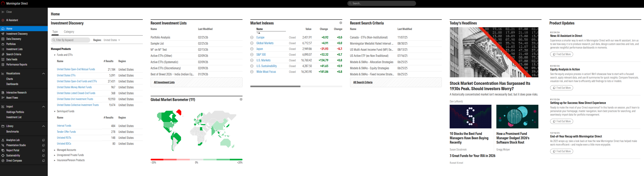Image resolution: width=644 pixels, height=176 pixels.
Task: Click the circle icon beside Wide Moat Focus
Action: click(x=252, y=72)
